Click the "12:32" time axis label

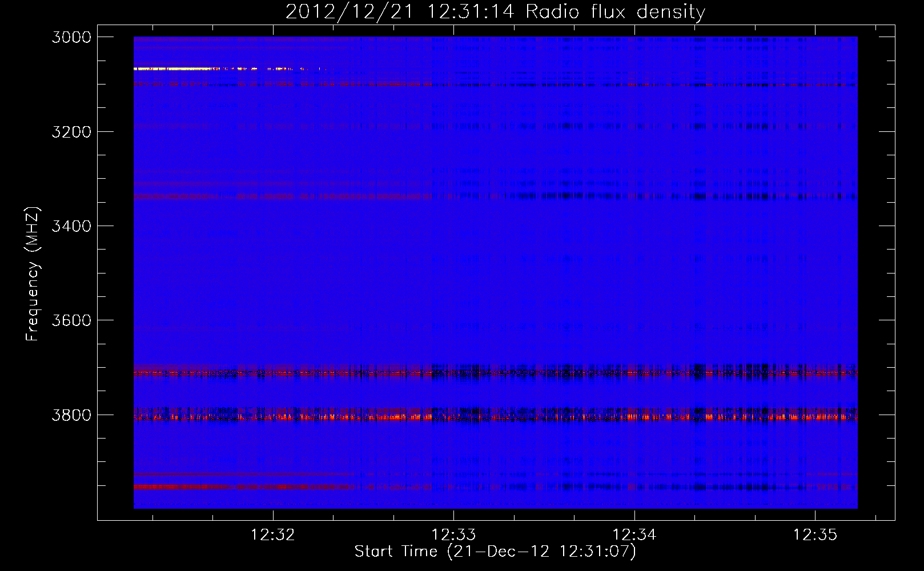point(273,535)
